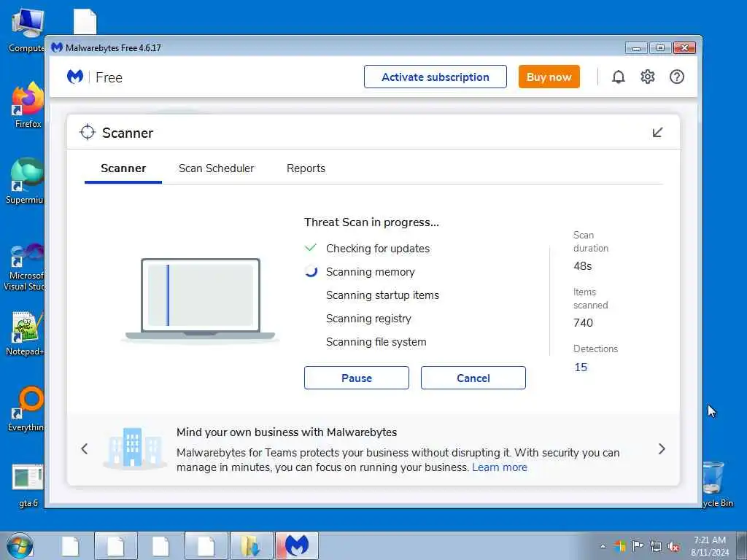The height and width of the screenshot is (560, 747).
Task: Click the Malwarebytes logo beside Free
Action: click(75, 77)
